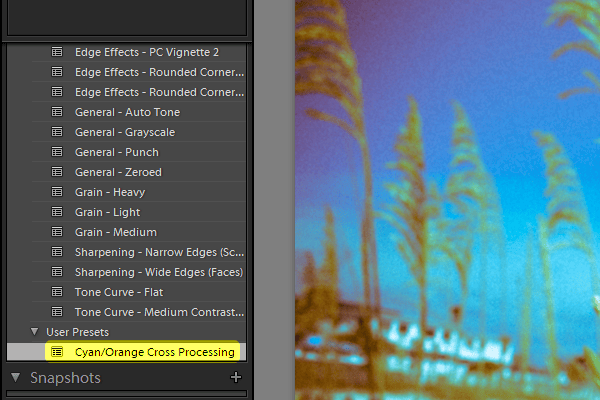Apply the General - Zeroed preset

(118, 172)
